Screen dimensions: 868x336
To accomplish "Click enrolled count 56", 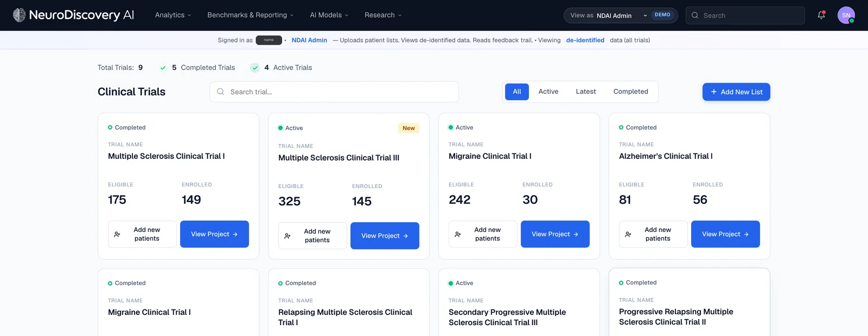I will point(700,200).
